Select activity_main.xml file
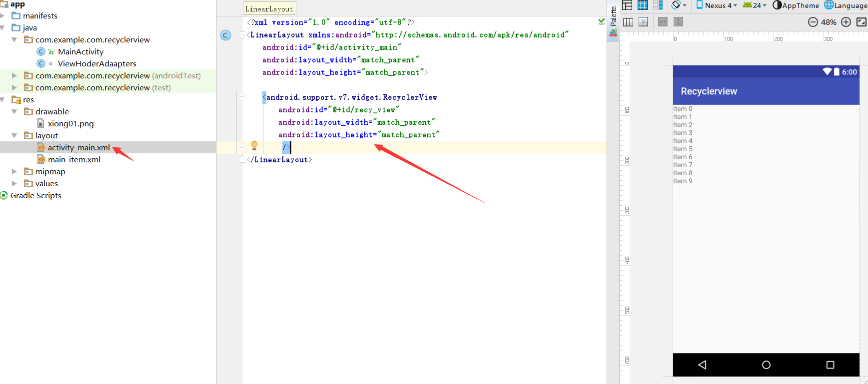The width and height of the screenshot is (868, 384). 79,148
